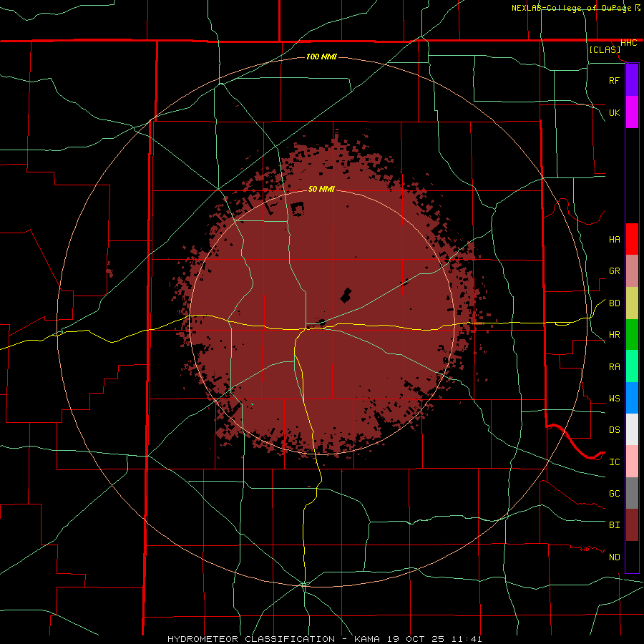Click the "BI" legend label

point(615,525)
